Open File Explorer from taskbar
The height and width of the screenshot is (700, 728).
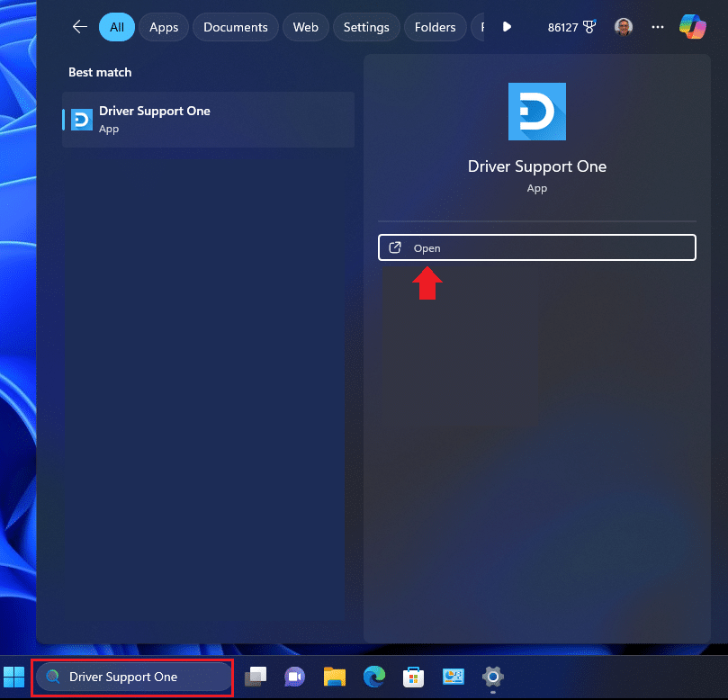335,677
